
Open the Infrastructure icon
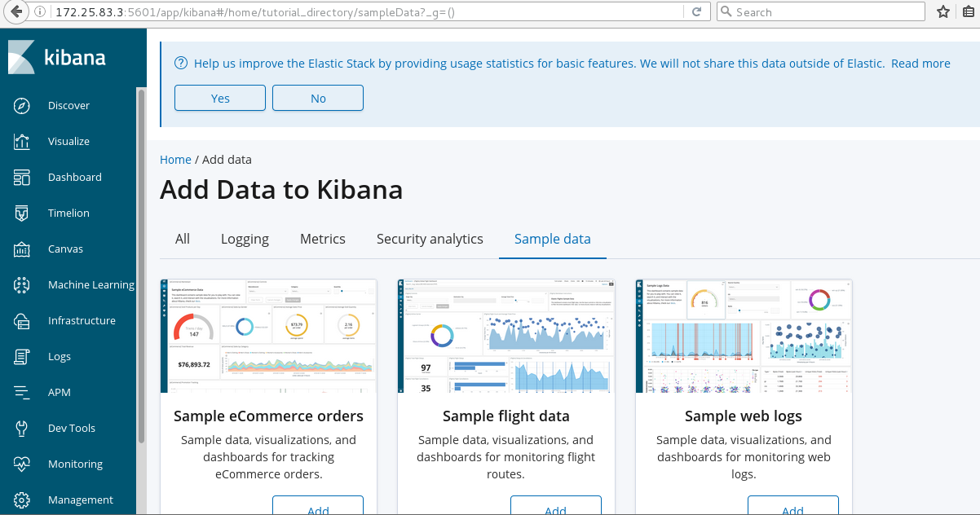point(22,321)
